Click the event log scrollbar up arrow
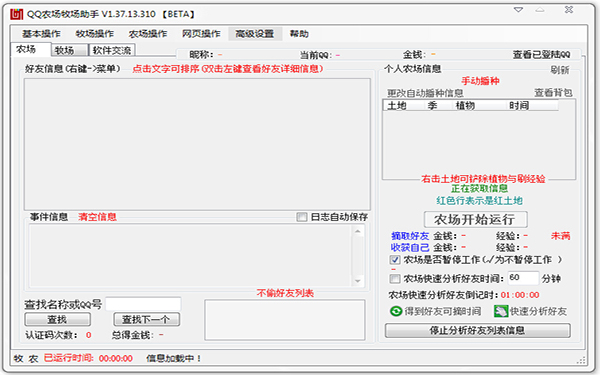 click(357, 231)
